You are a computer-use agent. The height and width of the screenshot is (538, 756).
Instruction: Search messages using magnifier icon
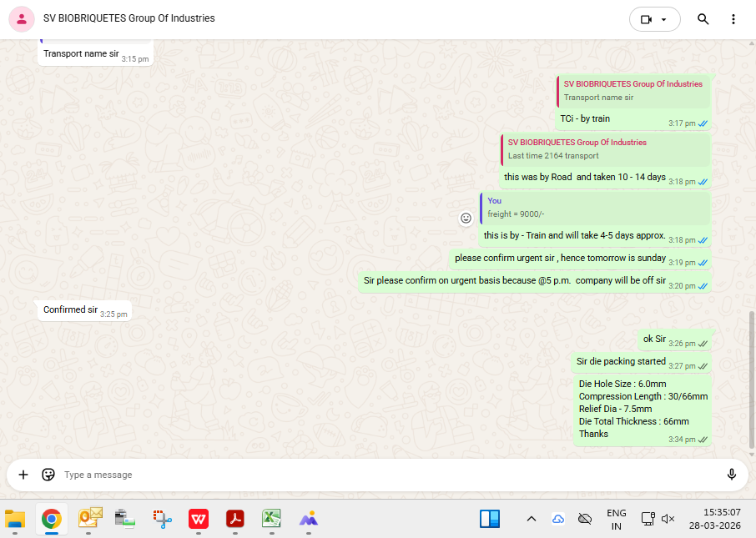(703, 19)
